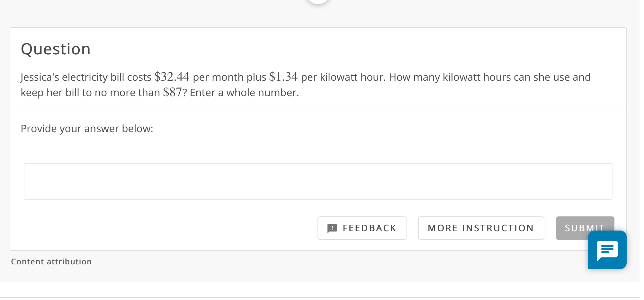This screenshot has height=300, width=644.
Task: Click the $1.34 per kilowatt rate
Action: (x=283, y=77)
